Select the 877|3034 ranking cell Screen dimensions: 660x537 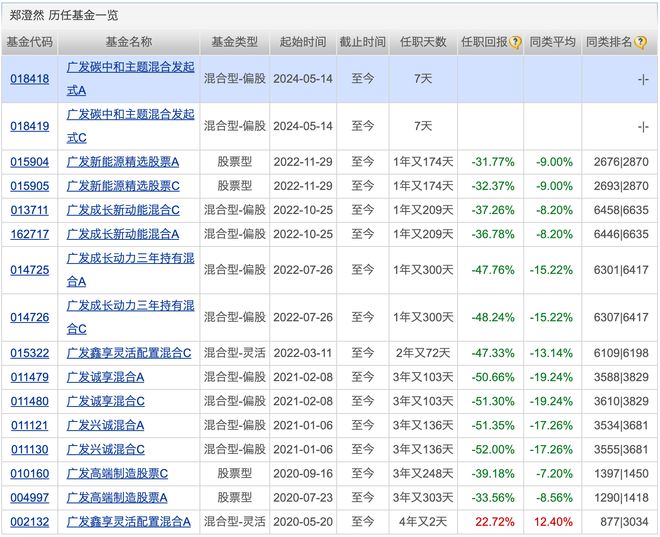(x=624, y=522)
